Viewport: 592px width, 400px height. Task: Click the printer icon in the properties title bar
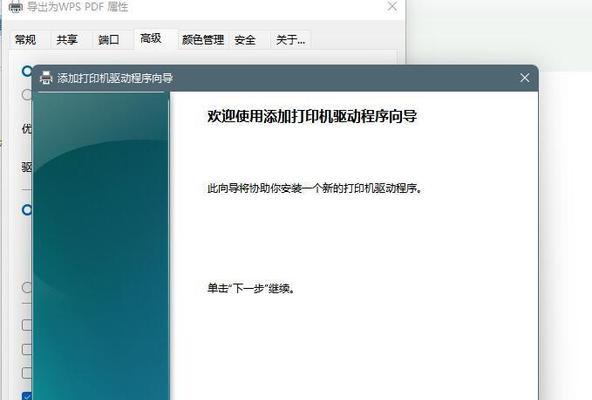point(15,6)
